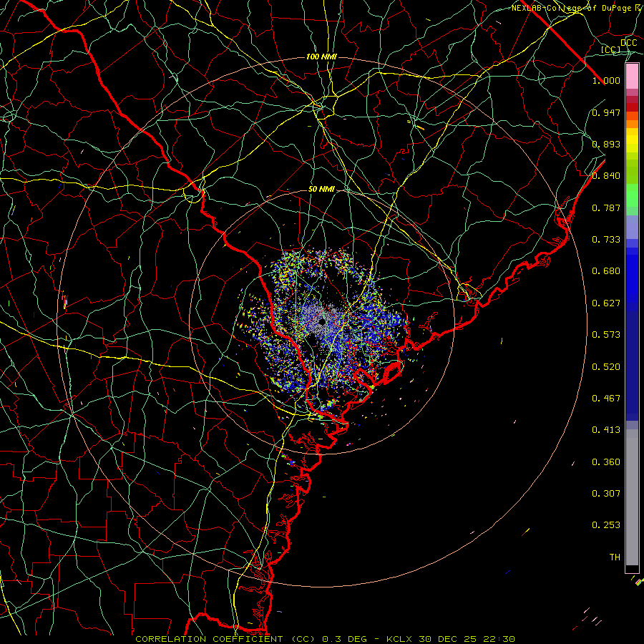This screenshot has height=644, width=644.
Task: Click the 0.360 scale value
Action: point(606,462)
